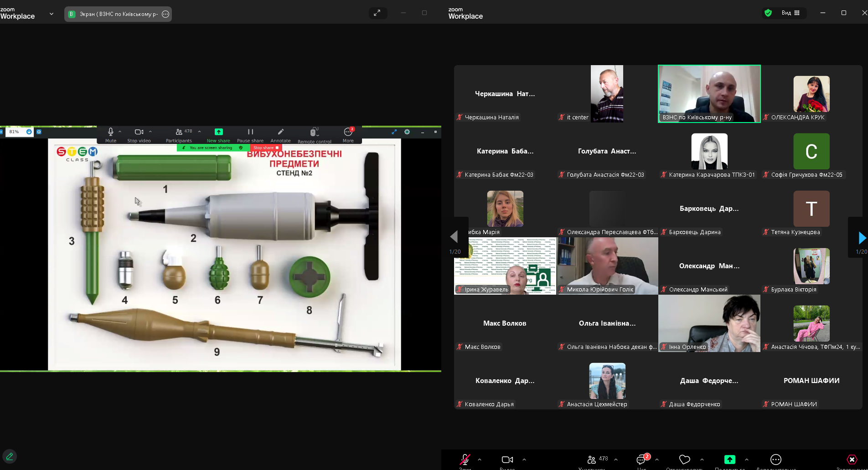
Task: Click the red End meeting icon
Action: 852,460
